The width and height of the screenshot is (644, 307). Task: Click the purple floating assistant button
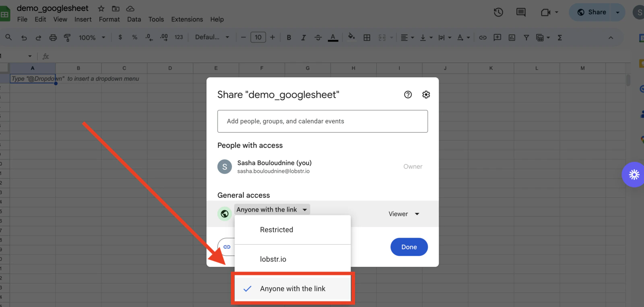(x=634, y=174)
